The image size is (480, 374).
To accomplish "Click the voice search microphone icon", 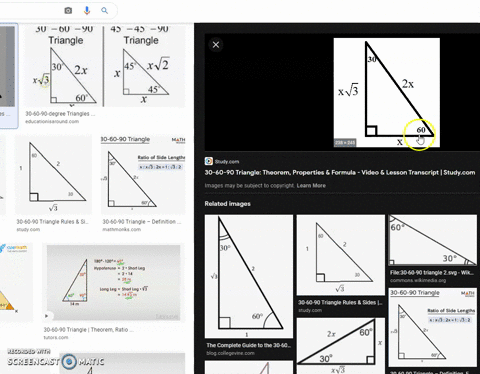I will click(x=87, y=11).
